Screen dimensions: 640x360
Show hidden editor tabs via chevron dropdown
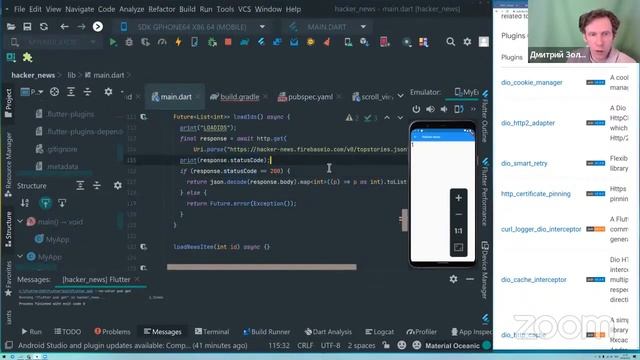point(400,96)
